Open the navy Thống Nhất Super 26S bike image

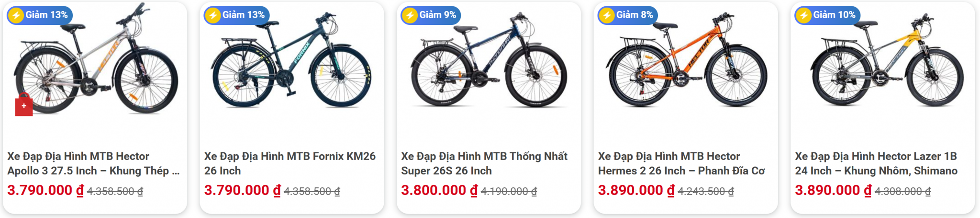(x=489, y=62)
